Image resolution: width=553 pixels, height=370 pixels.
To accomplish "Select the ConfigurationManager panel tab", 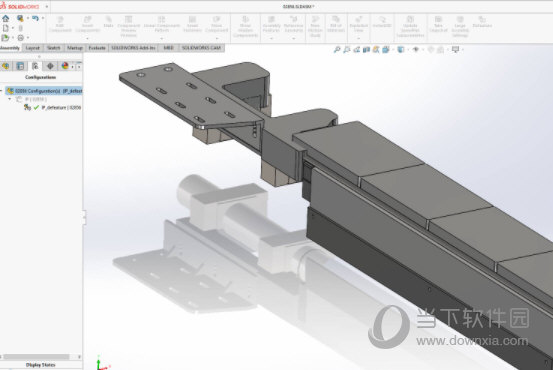I will [x=35, y=66].
